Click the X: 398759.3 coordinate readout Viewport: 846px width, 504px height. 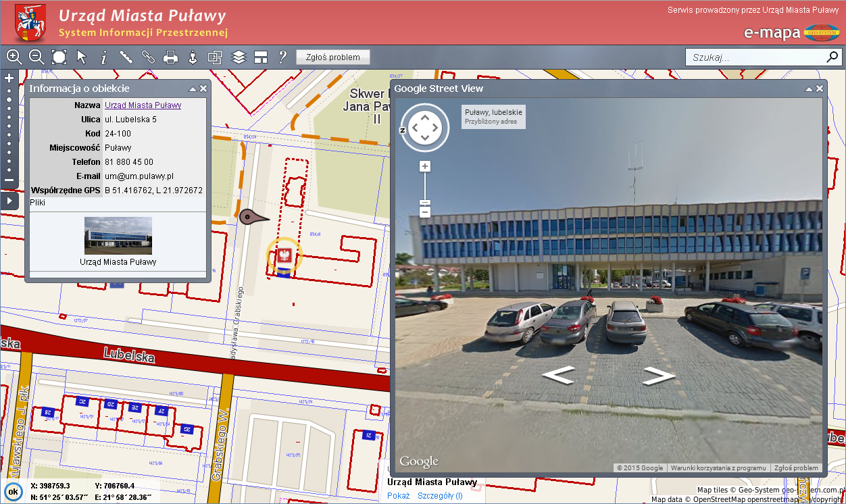49,486
